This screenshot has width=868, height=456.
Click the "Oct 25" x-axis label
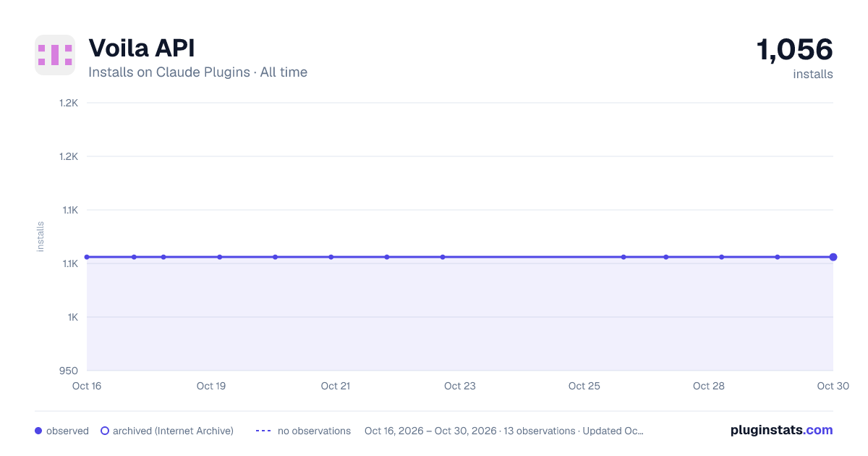[584, 386]
